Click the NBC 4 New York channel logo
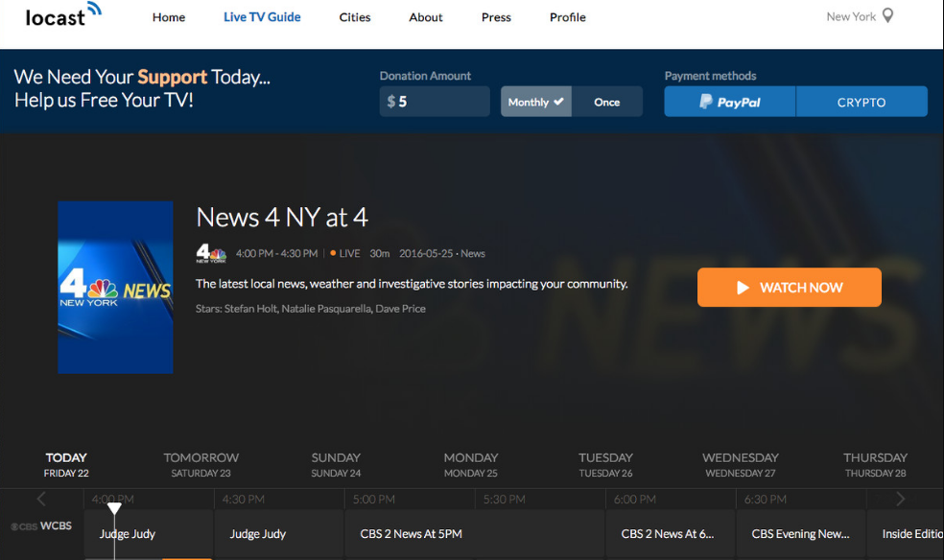Screen dimensions: 944x560 click(x=211, y=253)
